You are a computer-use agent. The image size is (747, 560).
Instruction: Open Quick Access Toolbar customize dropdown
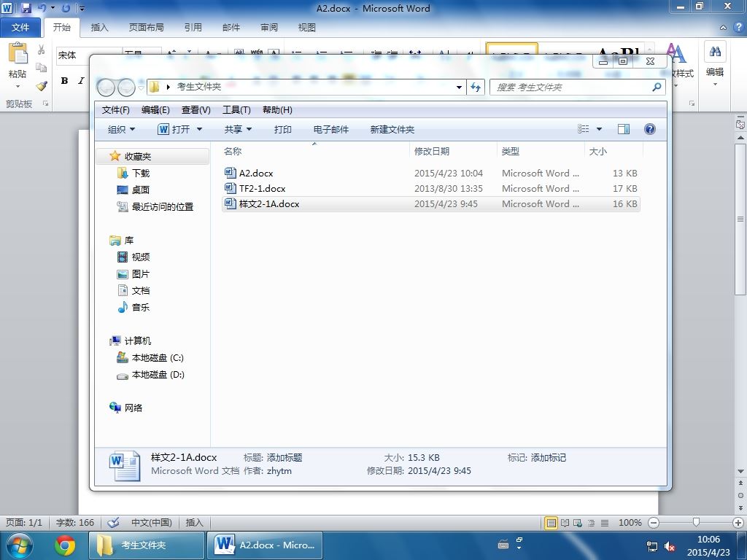click(x=82, y=9)
